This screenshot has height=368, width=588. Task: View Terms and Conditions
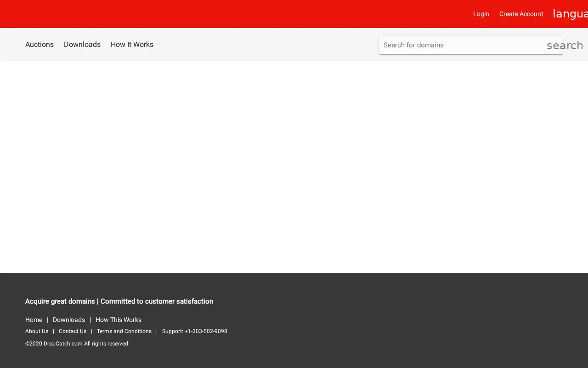pyautogui.click(x=124, y=331)
